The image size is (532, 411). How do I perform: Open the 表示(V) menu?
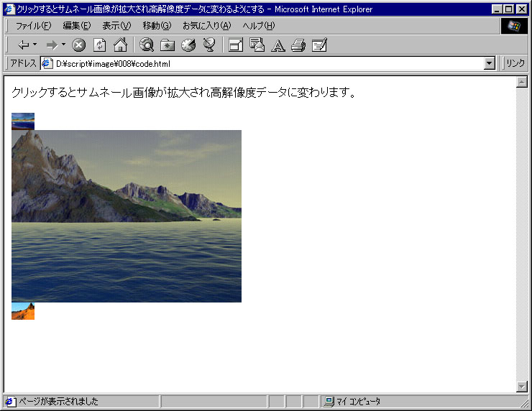(x=116, y=26)
